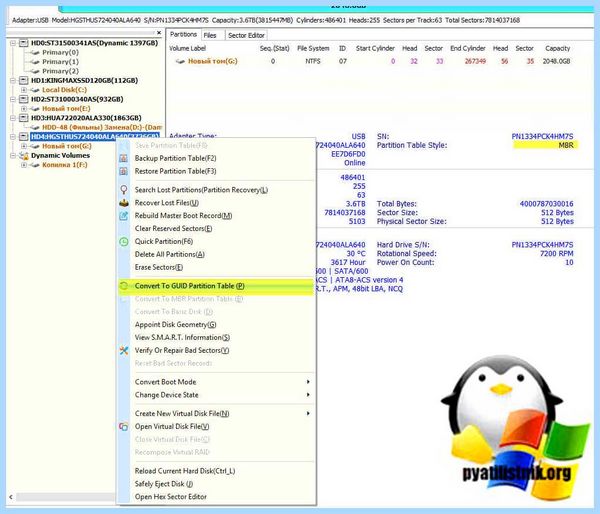Click the tree panel's left scroll arrow
This screenshot has width=600, height=514.
[x=11, y=497]
